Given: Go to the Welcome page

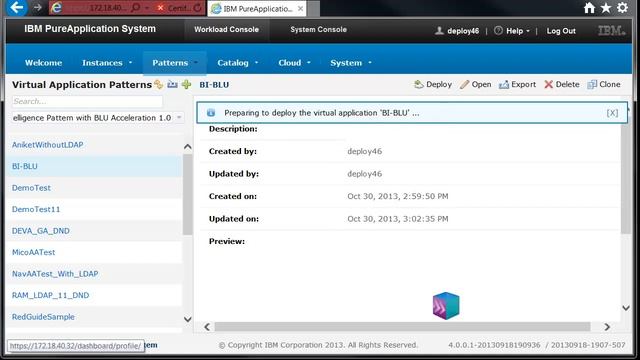Looking at the screenshot, I should [x=43, y=63].
